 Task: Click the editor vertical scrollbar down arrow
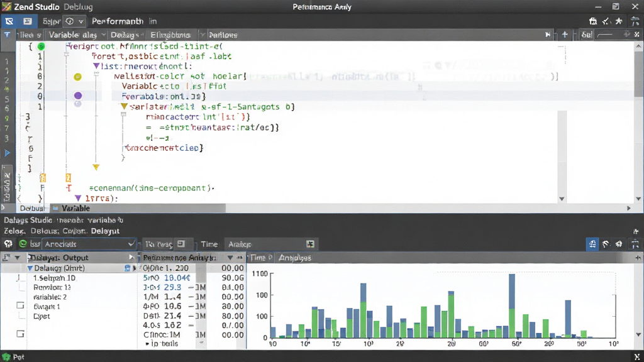pyautogui.click(x=638, y=199)
